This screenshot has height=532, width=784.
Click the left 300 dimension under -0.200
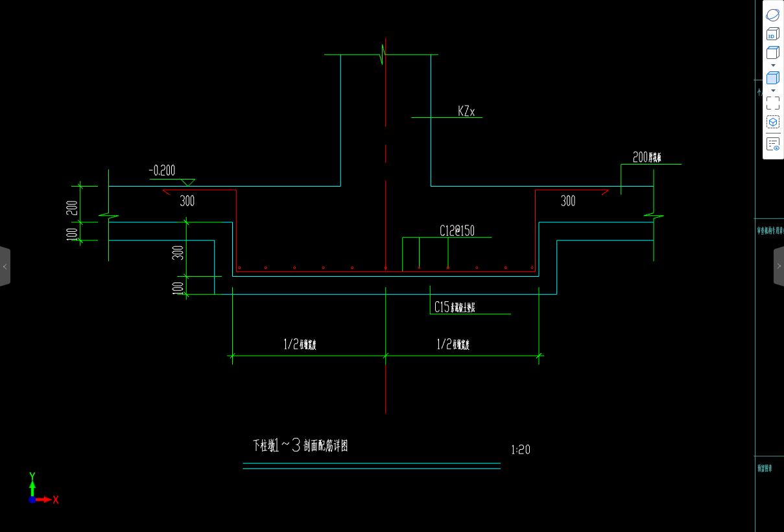pos(187,201)
